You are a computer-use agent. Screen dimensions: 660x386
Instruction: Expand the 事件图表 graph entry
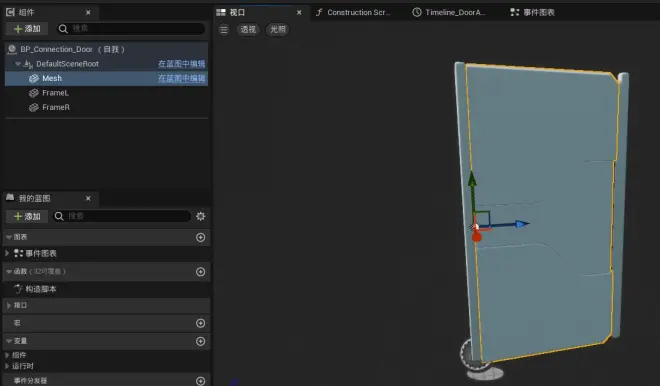(7, 253)
